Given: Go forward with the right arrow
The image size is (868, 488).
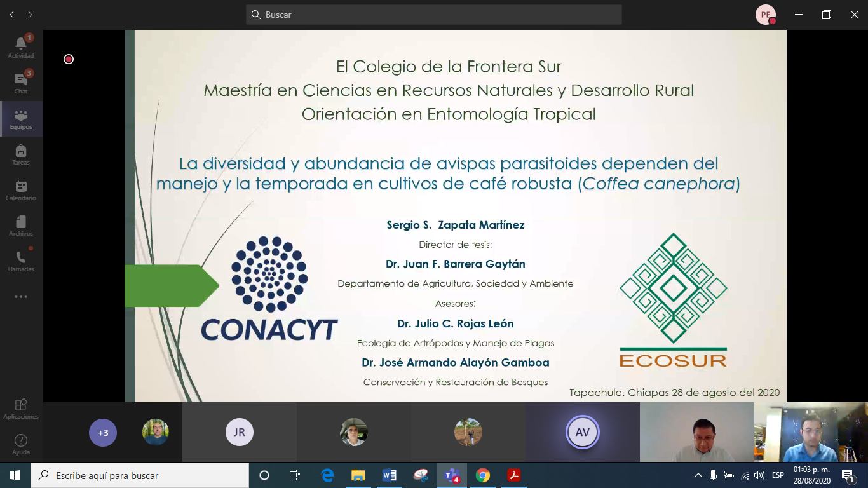Looking at the screenshot, I should 30,15.
